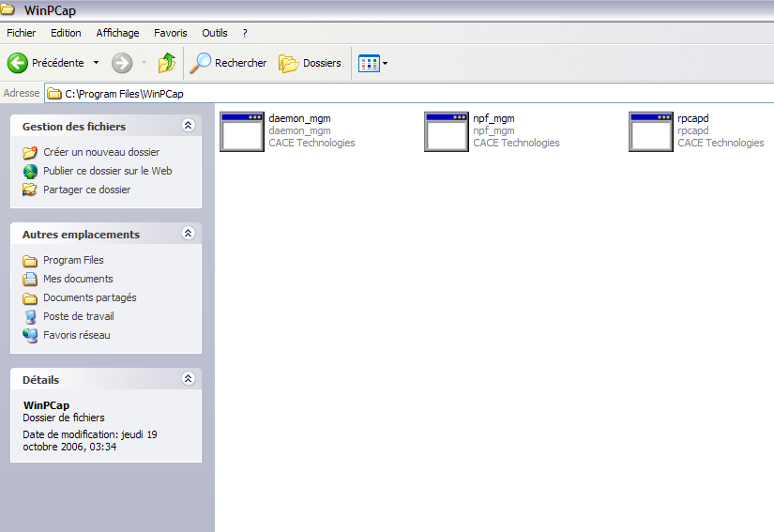The image size is (774, 532).
Task: Open the Favoris réseau link
Action: 77,335
